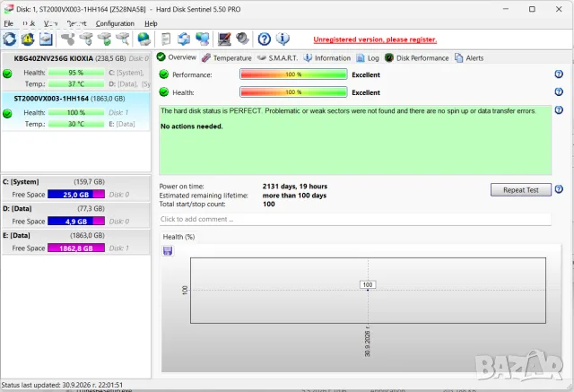Click the disk with green check icon
574x392 pixels.
105,39
